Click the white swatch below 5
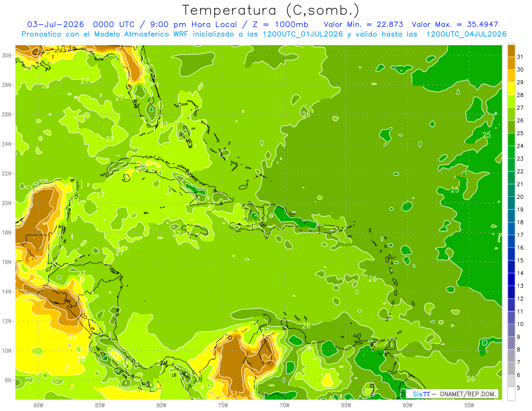The width and height of the screenshot is (532, 411). click(511, 394)
